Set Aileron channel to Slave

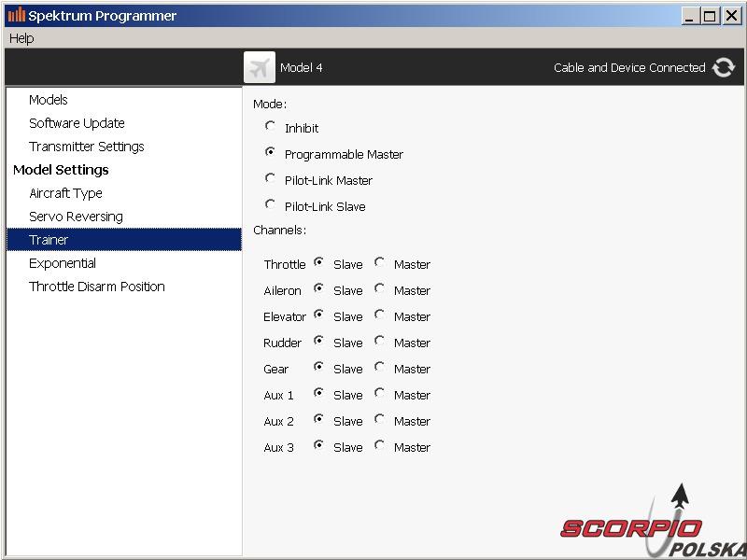coord(318,288)
